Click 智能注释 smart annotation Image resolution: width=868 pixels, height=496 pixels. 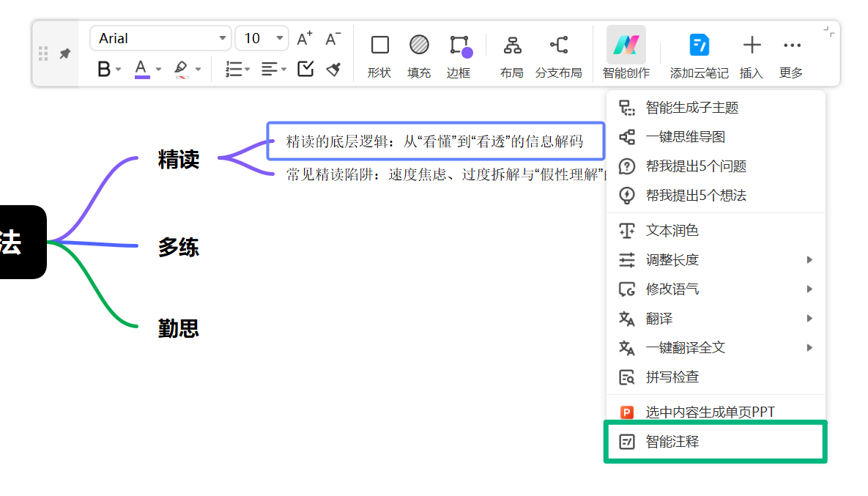[716, 442]
